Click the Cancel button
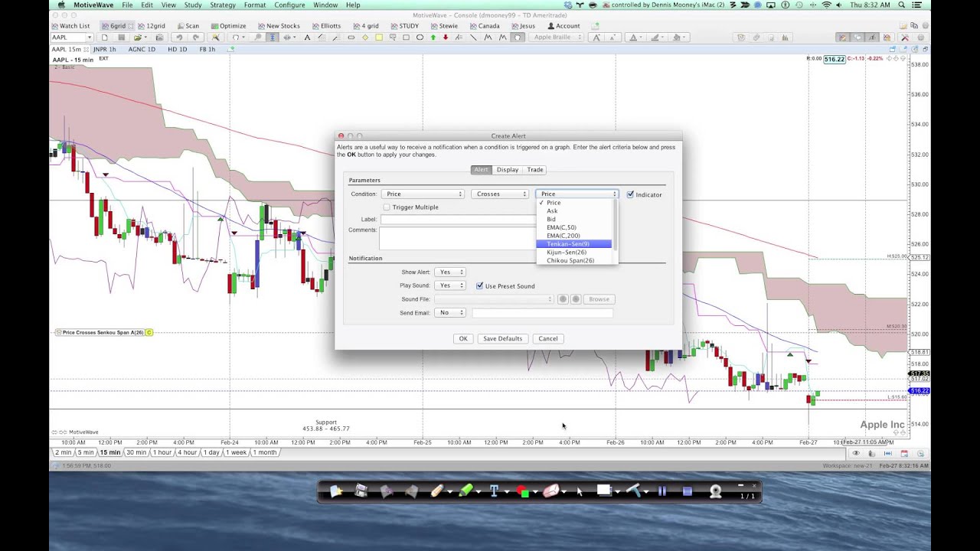The height and width of the screenshot is (551, 980). [548, 338]
